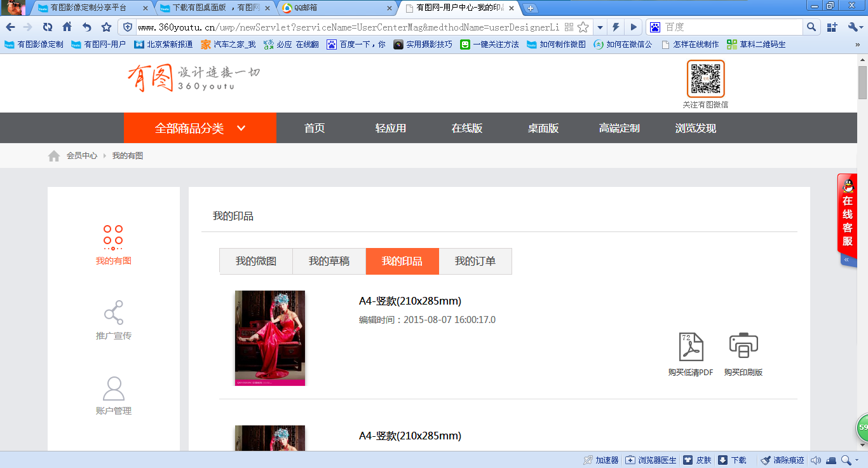The height and width of the screenshot is (468, 868).
Task: Click the undo/restore closed tab icon
Action: pyautogui.click(x=87, y=27)
